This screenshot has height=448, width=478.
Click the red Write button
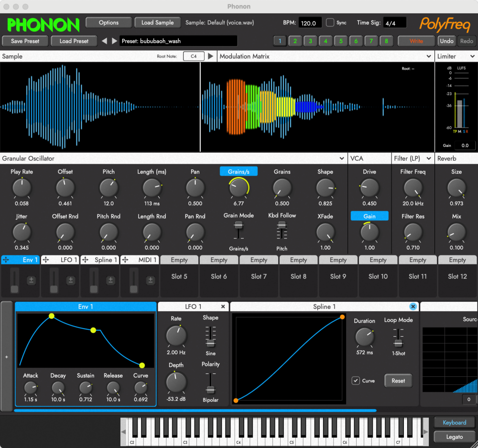point(416,41)
